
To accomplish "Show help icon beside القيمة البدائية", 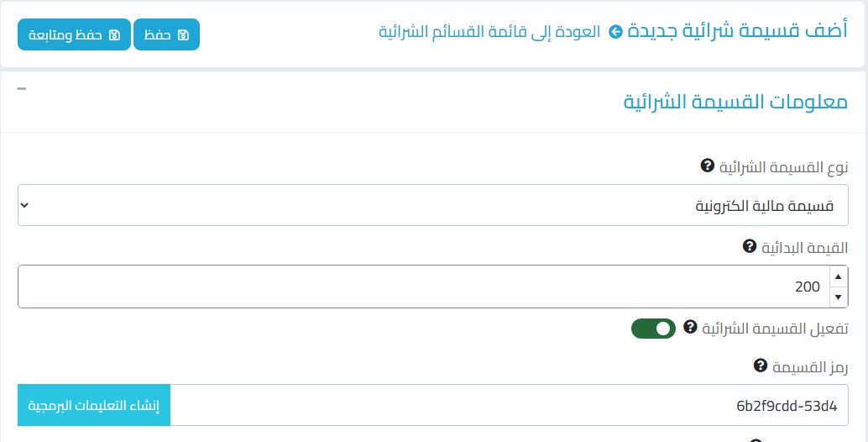I will 750,247.
